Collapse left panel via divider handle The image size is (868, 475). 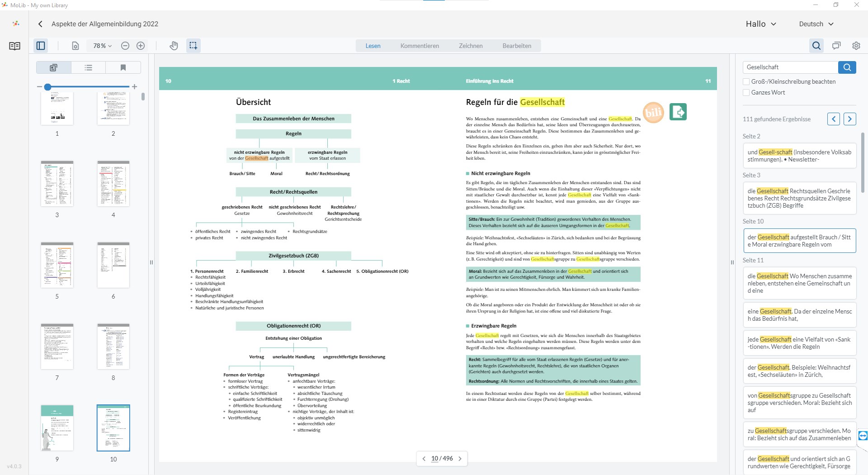point(151,262)
